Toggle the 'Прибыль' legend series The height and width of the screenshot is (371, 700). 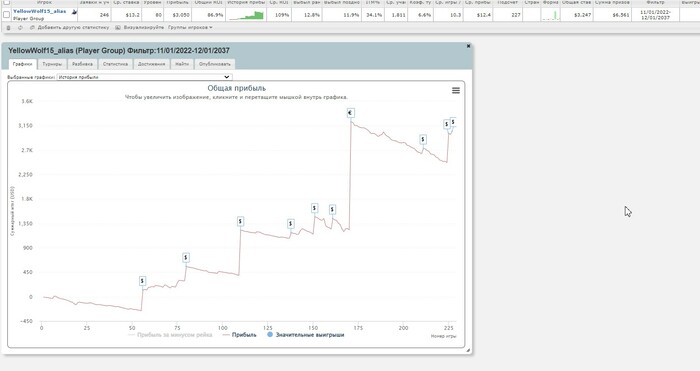tap(239, 335)
